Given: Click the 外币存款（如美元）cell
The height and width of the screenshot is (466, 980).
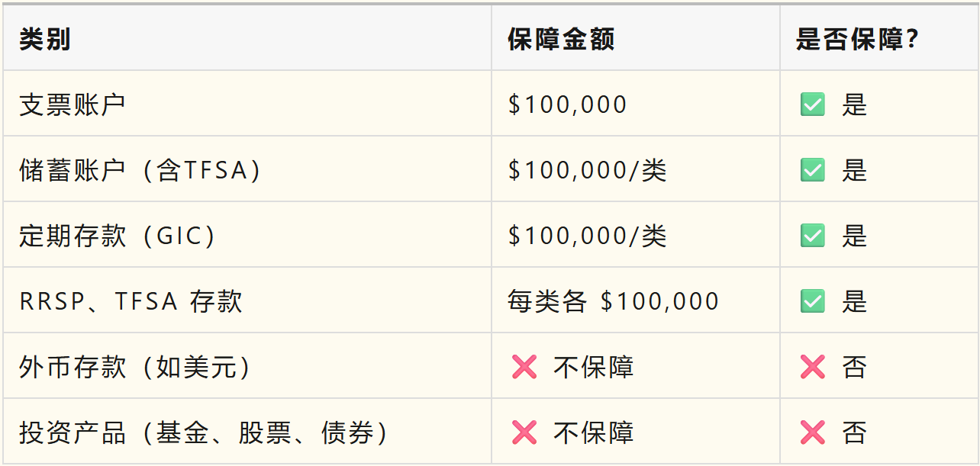Looking at the screenshot, I should tap(247, 366).
